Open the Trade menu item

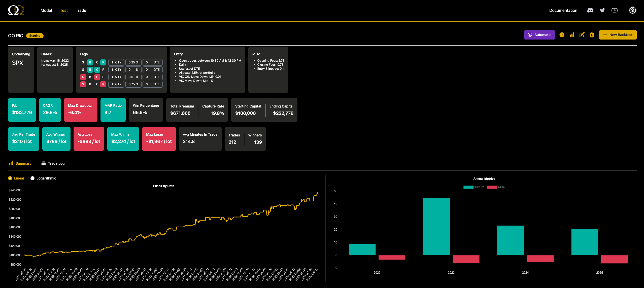pos(81,10)
